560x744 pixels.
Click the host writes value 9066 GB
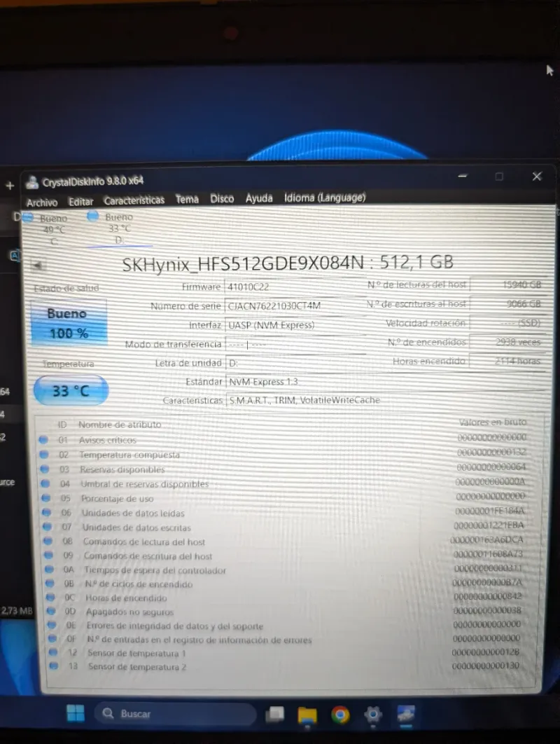coord(507,303)
